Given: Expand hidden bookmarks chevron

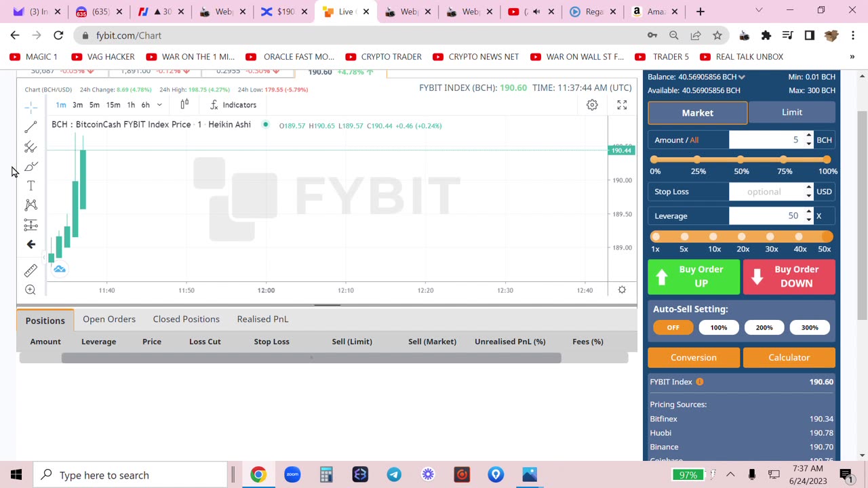Looking at the screenshot, I should (852, 57).
